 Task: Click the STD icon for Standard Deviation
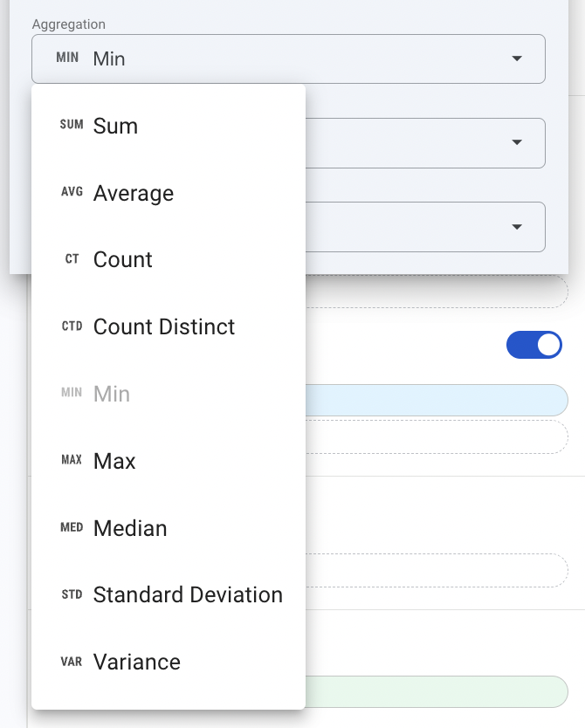71,594
